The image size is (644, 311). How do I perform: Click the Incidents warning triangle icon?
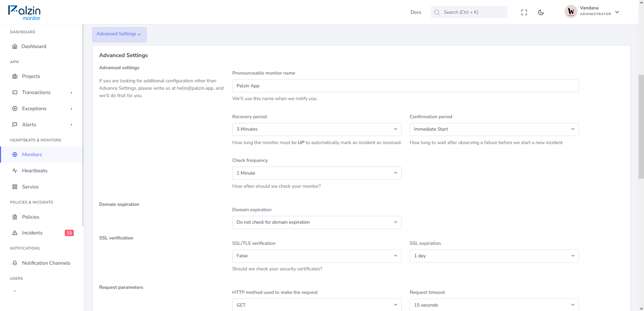coord(15,233)
